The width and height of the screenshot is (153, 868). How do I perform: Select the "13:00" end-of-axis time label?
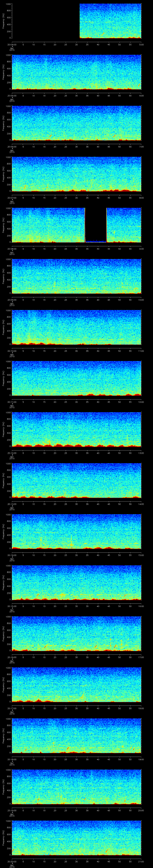pos(141,453)
